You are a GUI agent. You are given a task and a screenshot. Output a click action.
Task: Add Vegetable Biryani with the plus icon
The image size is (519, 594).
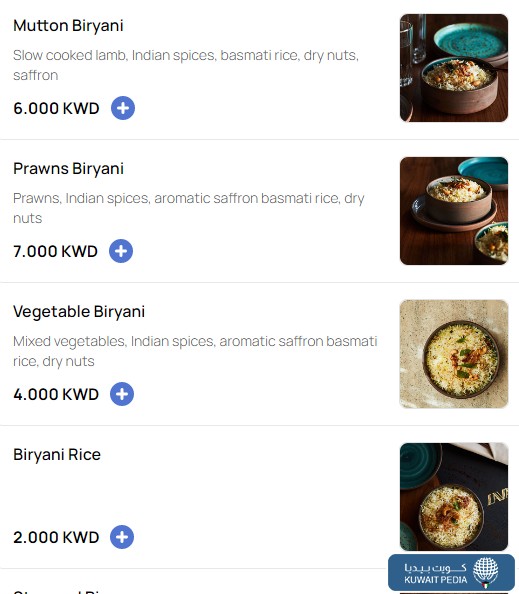[x=122, y=394]
